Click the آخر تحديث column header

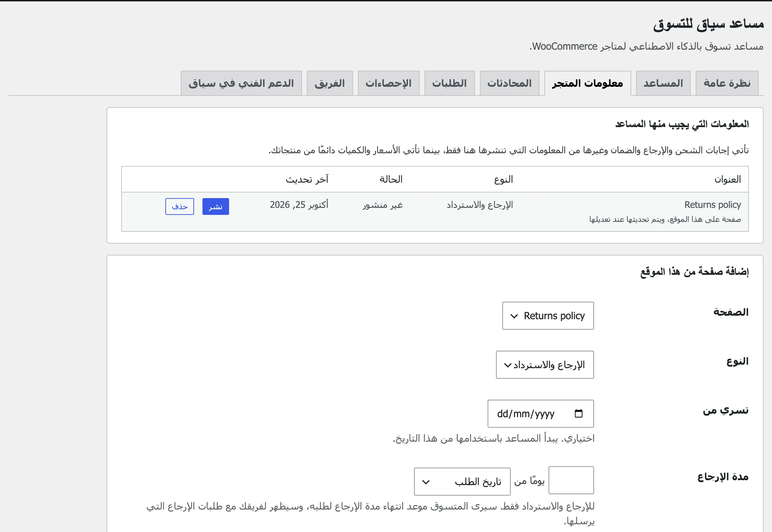307,179
